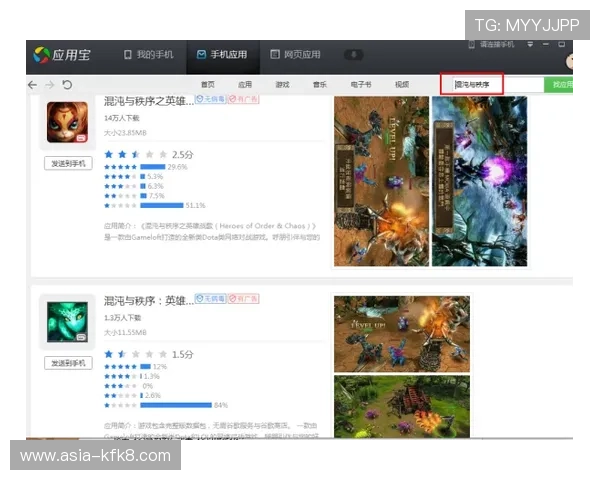Click 有广告 badge of 混沌与秩序之英雄
This screenshot has width=600, height=480.
(244, 99)
